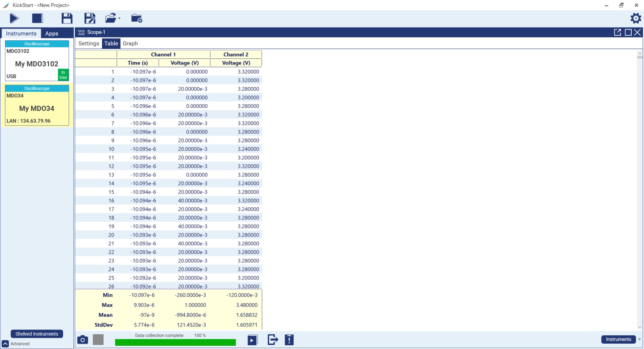
Task: Click the Save As icon with pencil
Action: 90,18
